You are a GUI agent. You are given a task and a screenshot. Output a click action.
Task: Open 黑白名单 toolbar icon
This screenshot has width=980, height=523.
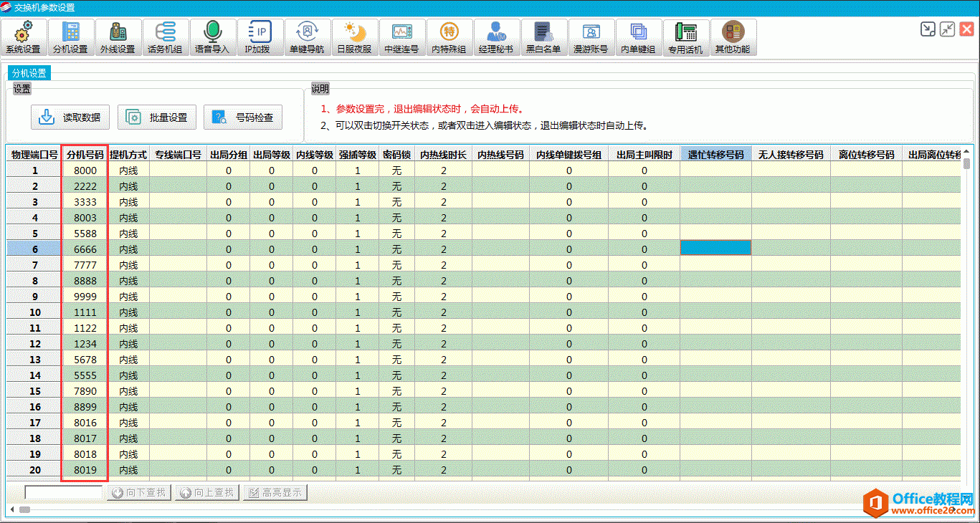pyautogui.click(x=544, y=37)
